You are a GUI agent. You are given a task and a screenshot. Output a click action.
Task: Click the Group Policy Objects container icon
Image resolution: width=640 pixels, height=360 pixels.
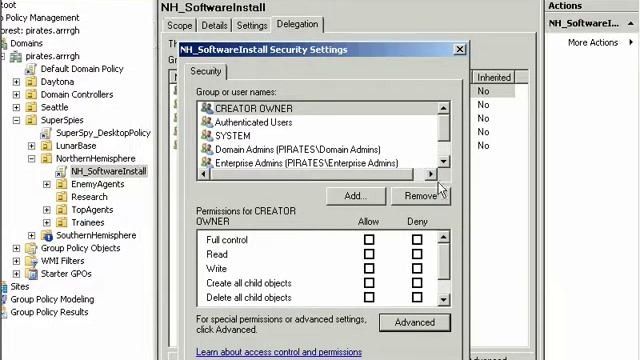coord(31,248)
